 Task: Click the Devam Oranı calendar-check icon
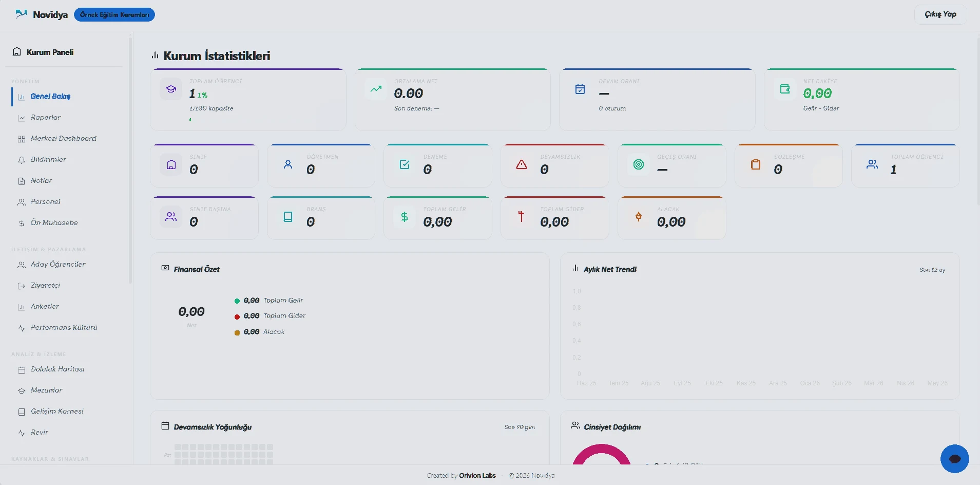pyautogui.click(x=580, y=89)
